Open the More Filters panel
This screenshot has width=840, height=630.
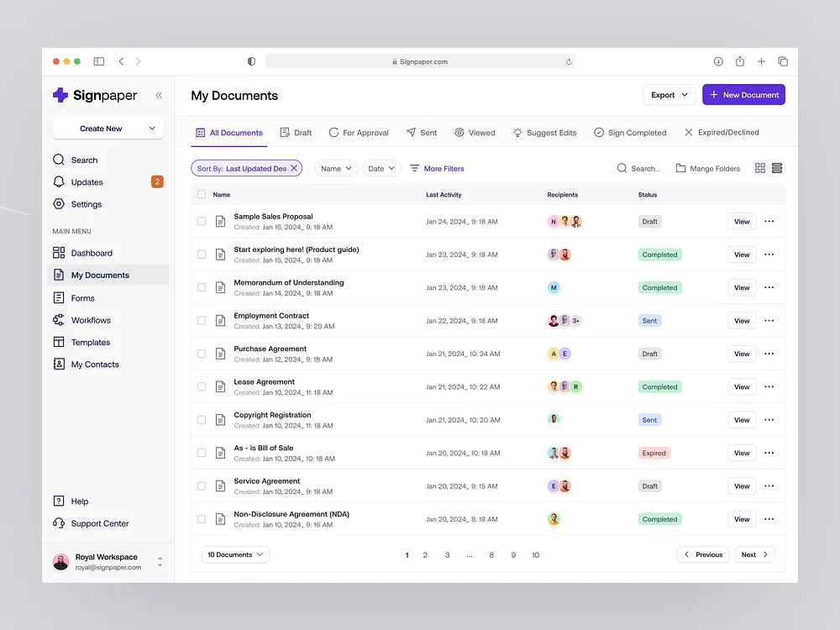point(437,168)
